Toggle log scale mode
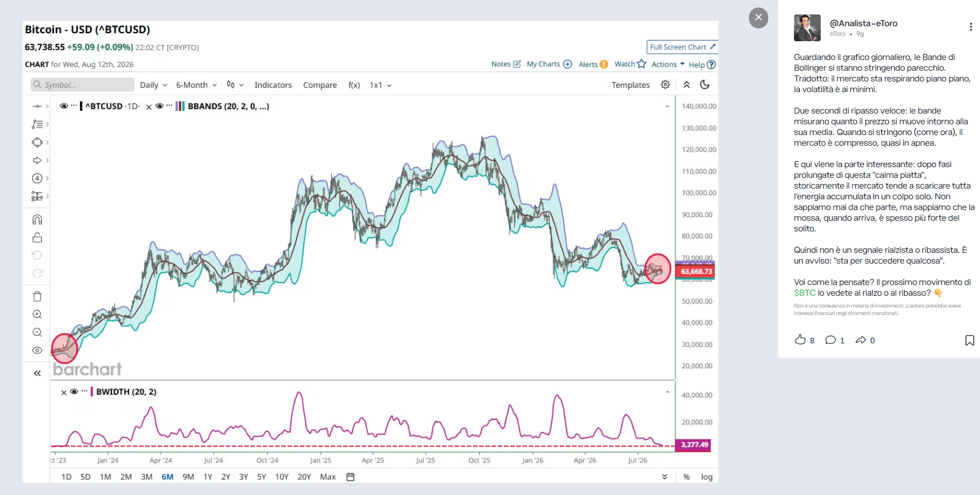This screenshot has height=495, width=980. tap(707, 477)
